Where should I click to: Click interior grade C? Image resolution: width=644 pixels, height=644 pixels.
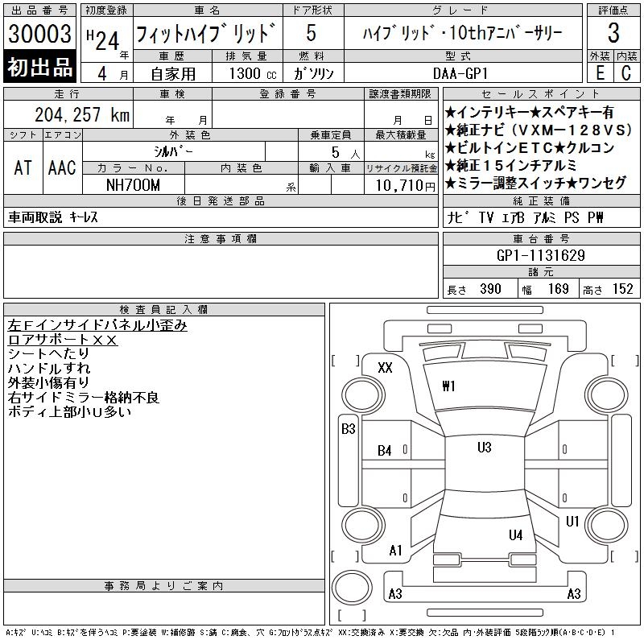[626, 73]
